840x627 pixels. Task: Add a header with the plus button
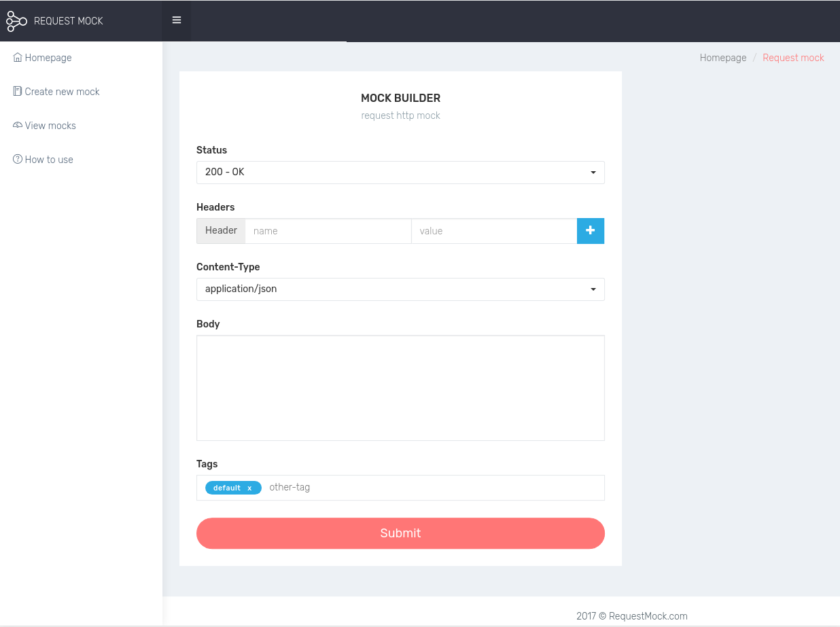pos(591,231)
